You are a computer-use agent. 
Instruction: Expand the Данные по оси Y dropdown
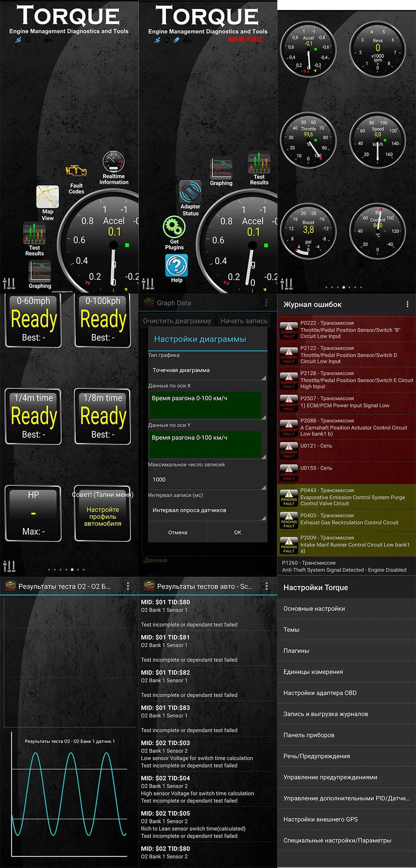click(207, 445)
